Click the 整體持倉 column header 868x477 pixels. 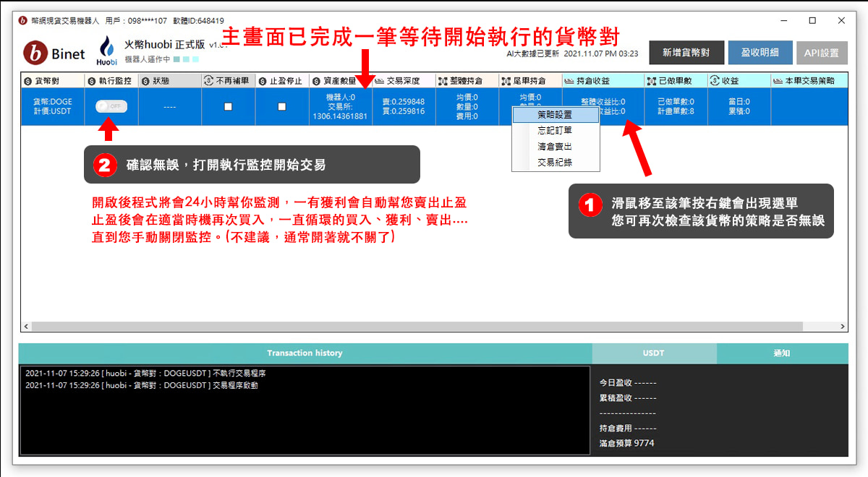point(467,80)
